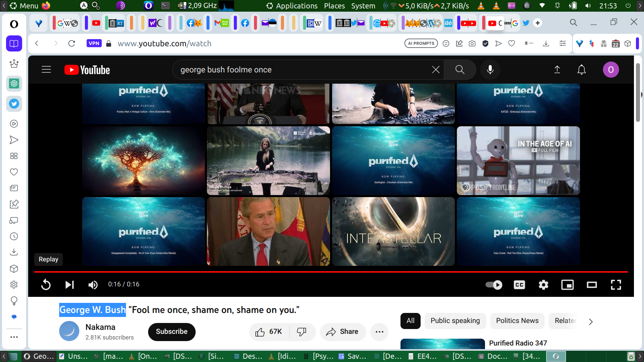644x362 pixels.
Task: Click the dislike thumbs-down icon
Action: point(301,332)
